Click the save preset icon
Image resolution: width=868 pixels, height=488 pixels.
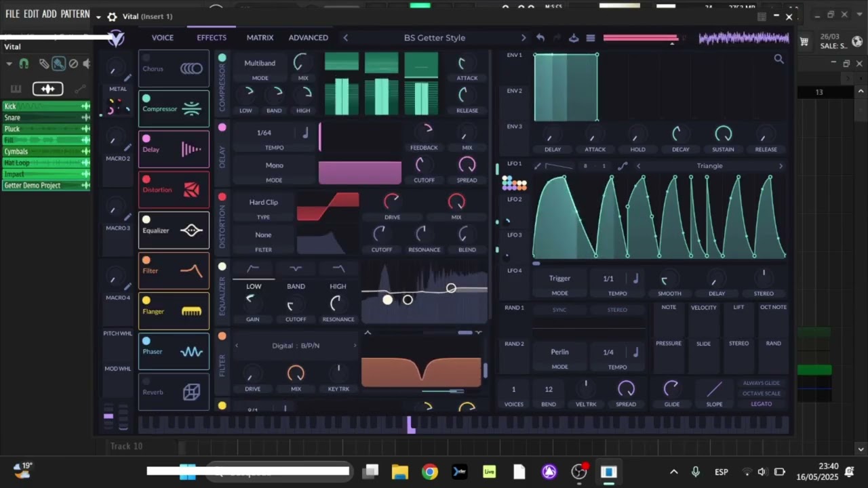point(574,38)
